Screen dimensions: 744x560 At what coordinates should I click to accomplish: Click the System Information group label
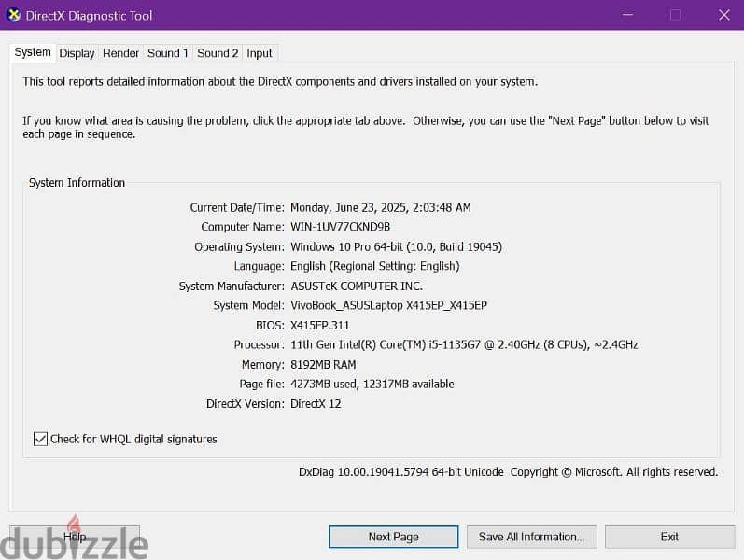[77, 183]
